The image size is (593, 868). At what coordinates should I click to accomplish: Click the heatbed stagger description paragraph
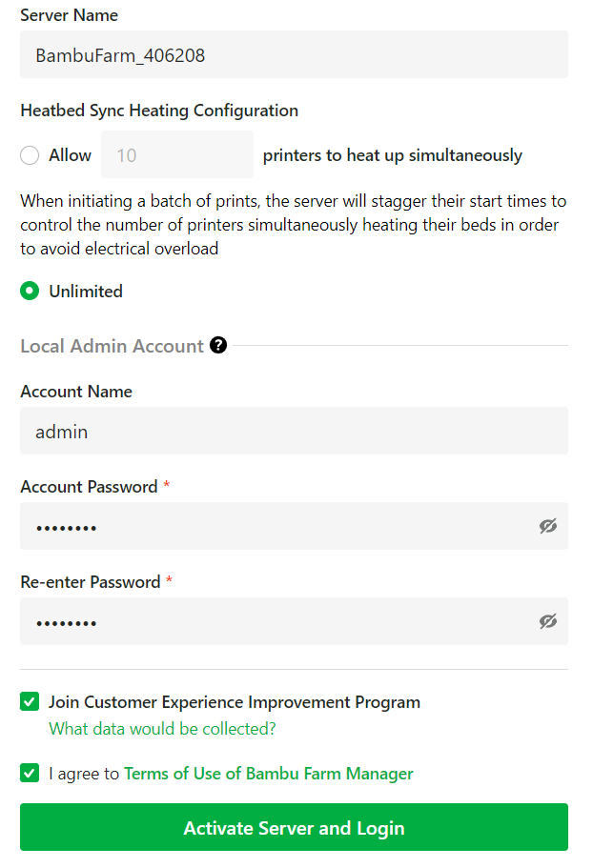tap(294, 225)
